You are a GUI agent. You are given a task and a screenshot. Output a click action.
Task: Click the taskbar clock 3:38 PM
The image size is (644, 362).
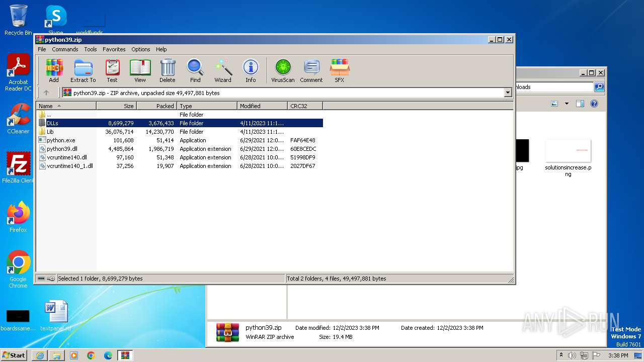pos(618,355)
